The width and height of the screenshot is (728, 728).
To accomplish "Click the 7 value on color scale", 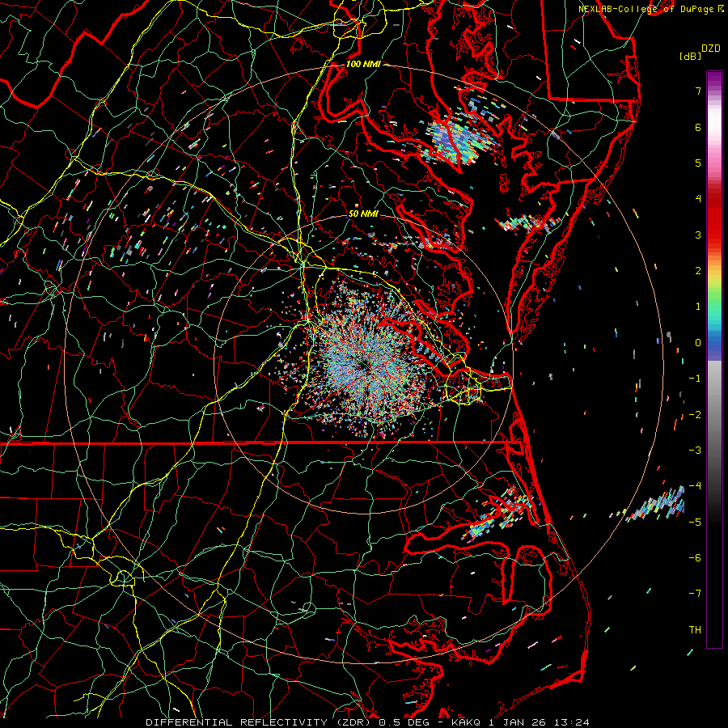I will coord(698,91).
